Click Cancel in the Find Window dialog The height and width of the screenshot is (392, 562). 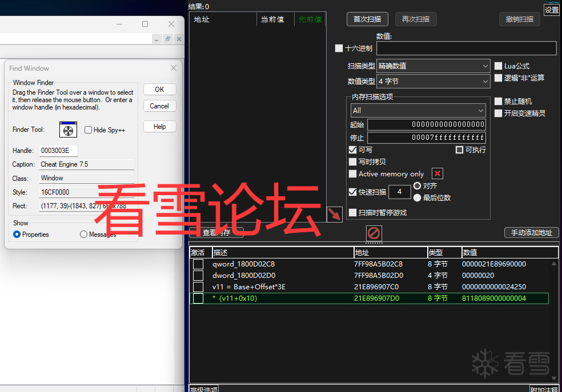pos(159,106)
